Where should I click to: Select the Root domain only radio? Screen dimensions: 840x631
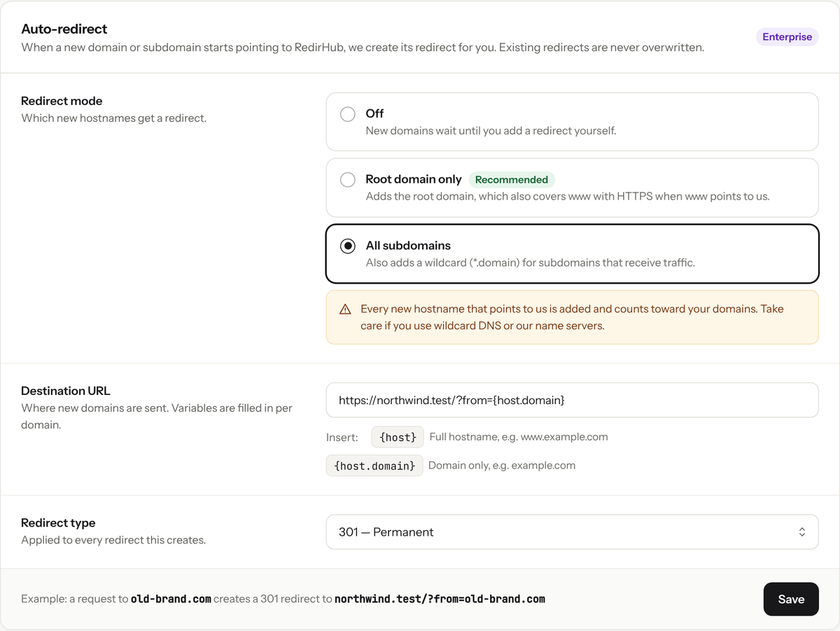(348, 179)
